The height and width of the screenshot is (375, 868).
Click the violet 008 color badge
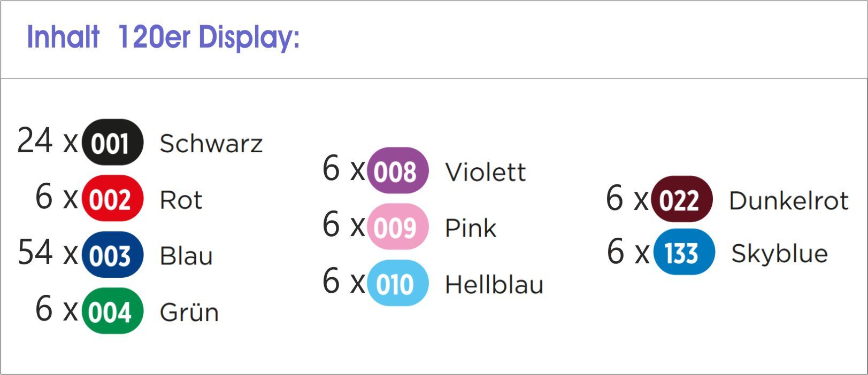point(397,171)
